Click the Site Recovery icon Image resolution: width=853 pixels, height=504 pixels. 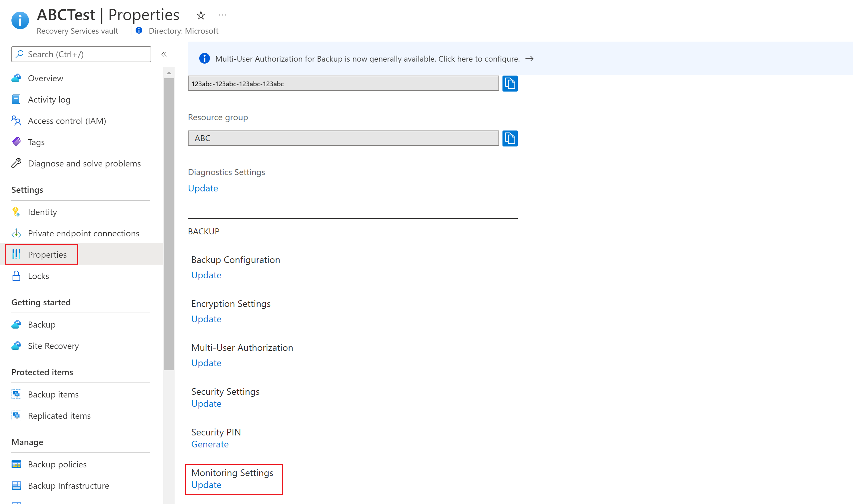click(x=16, y=346)
